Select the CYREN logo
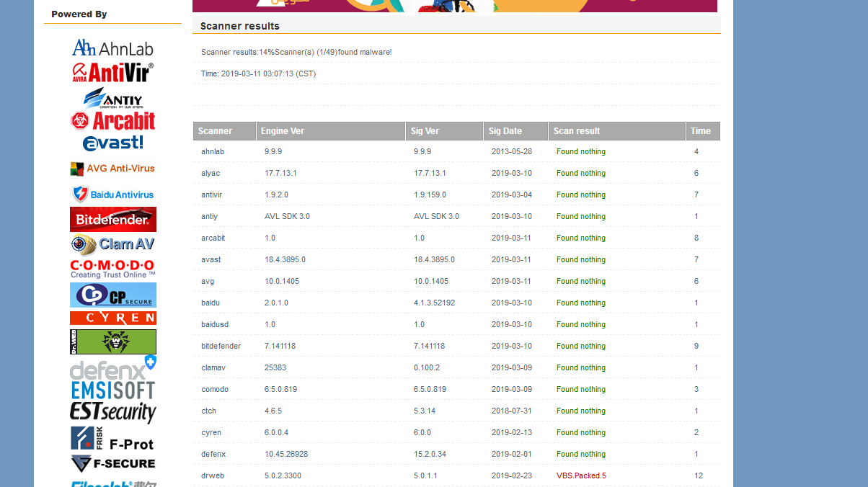This screenshot has width=868, height=487. [113, 318]
